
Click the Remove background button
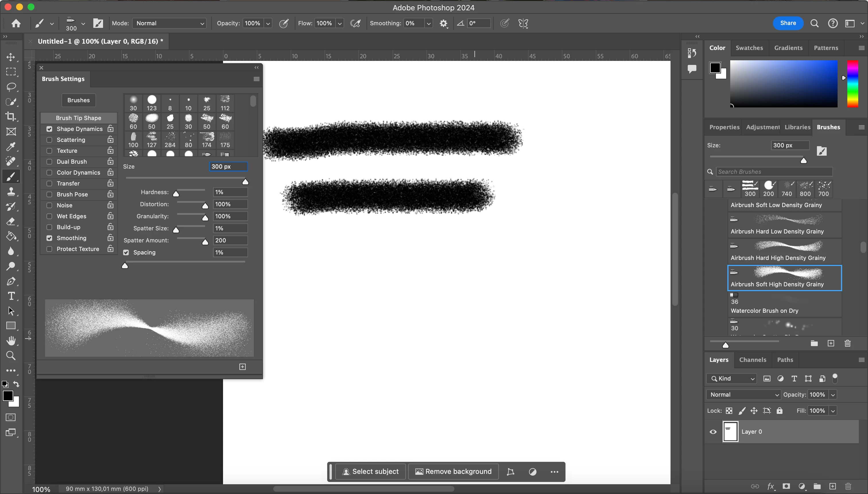(x=453, y=472)
